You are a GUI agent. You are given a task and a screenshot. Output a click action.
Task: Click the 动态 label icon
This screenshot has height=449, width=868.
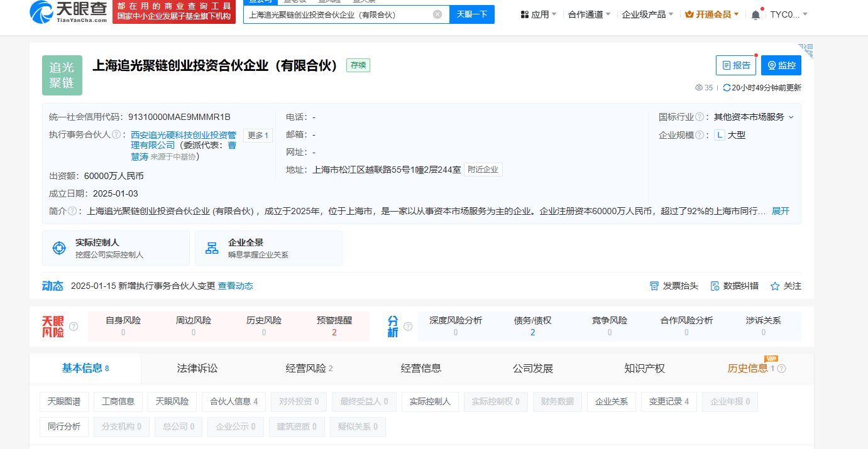pyautogui.click(x=53, y=286)
